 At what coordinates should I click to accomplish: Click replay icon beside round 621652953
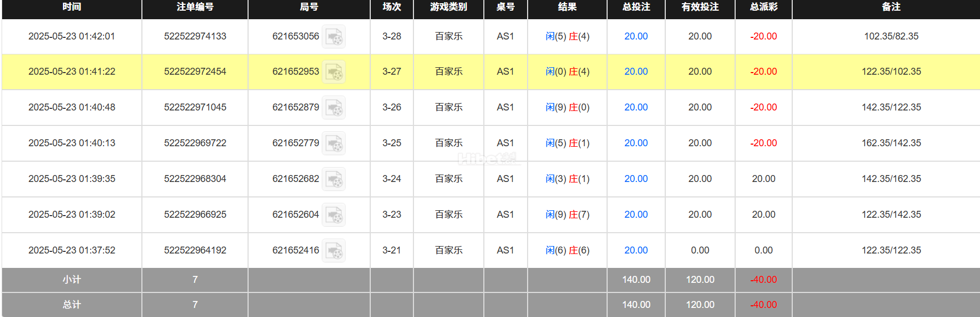(x=334, y=72)
